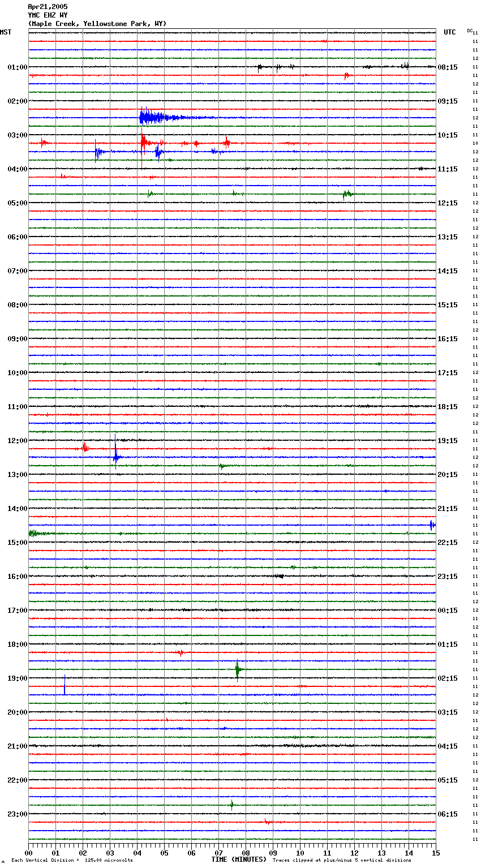Click the 16:00 MST time label
Viewport: 481px width, 868px height.
17,577
